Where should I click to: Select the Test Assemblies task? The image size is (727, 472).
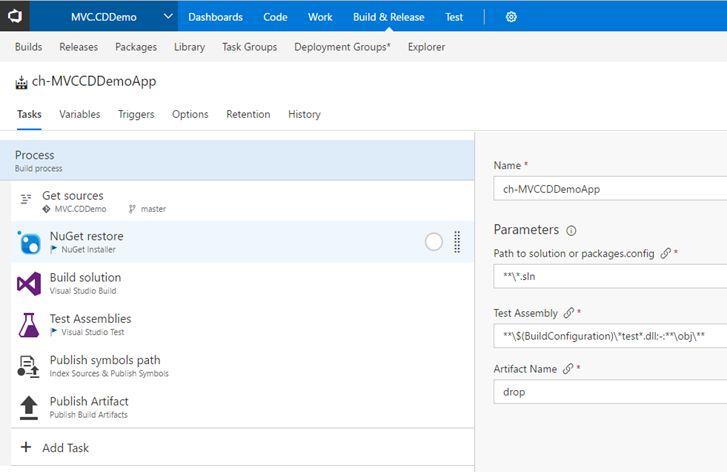point(242,325)
